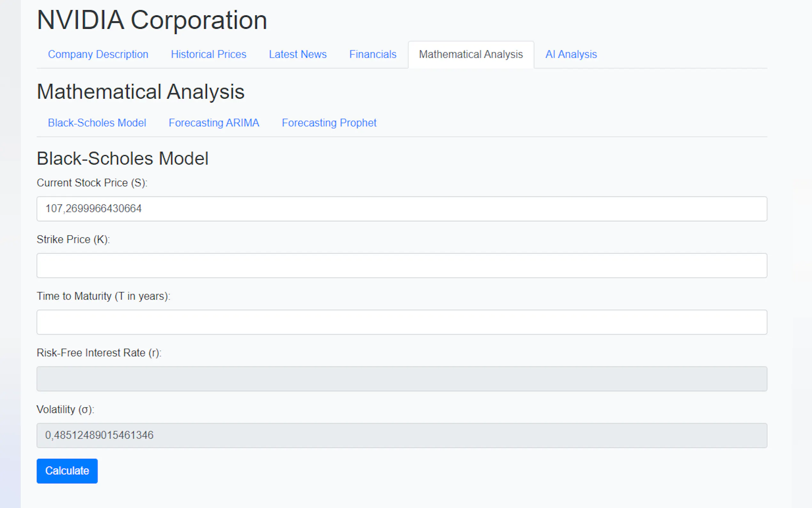Open the Forecasting Prophet sub-tab

tap(329, 123)
